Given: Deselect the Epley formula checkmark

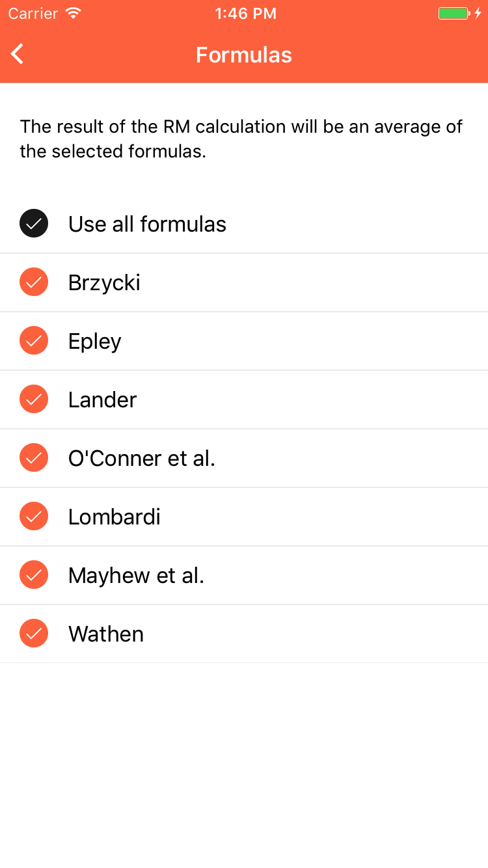Looking at the screenshot, I should pos(34,341).
